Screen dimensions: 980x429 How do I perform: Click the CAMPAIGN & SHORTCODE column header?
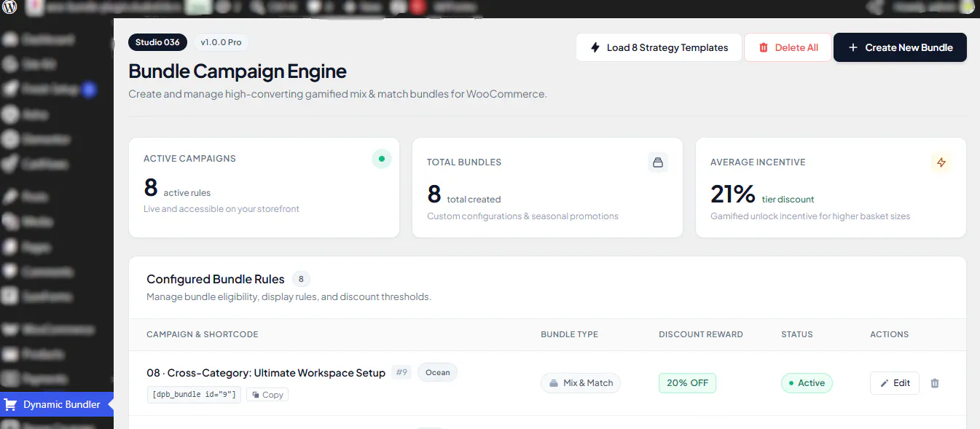pyautogui.click(x=203, y=334)
